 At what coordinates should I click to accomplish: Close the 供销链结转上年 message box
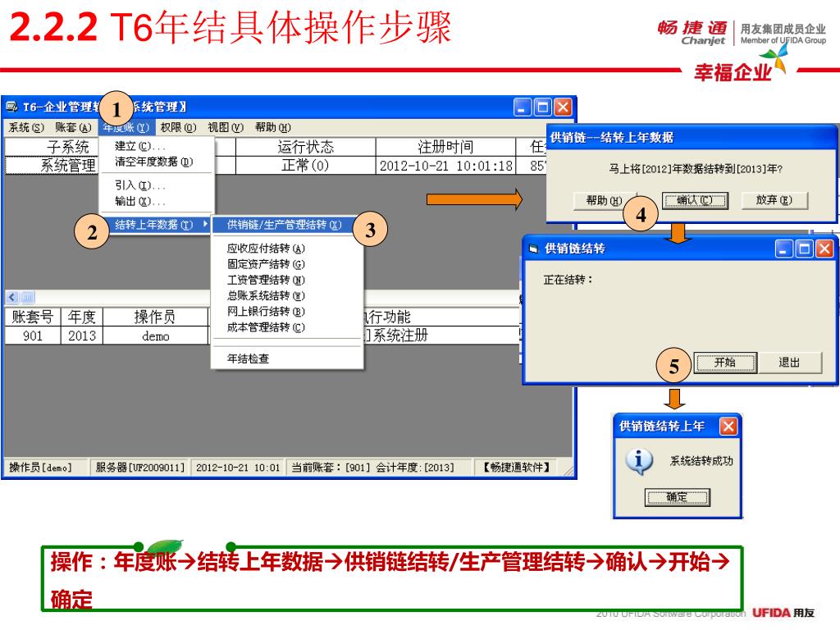pos(728,427)
